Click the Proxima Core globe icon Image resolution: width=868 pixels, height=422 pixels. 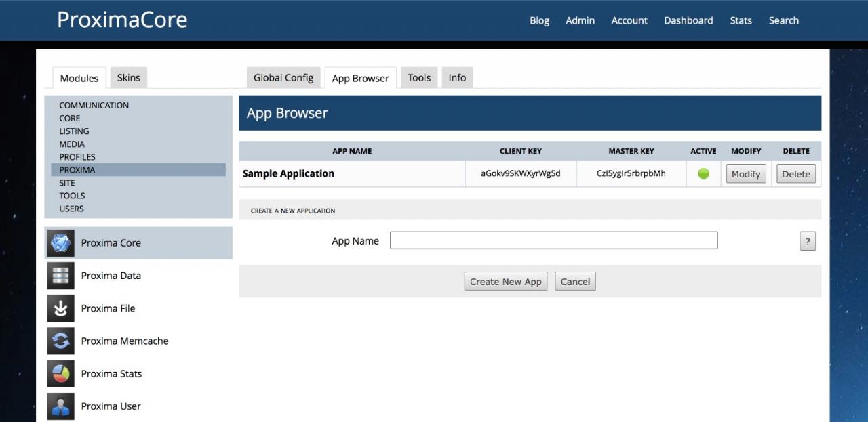60,242
